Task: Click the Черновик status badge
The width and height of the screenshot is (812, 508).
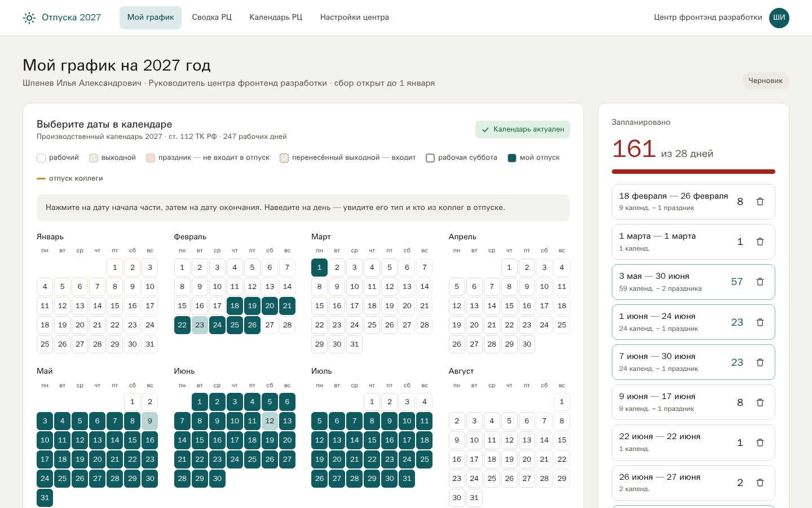Action: click(x=765, y=81)
